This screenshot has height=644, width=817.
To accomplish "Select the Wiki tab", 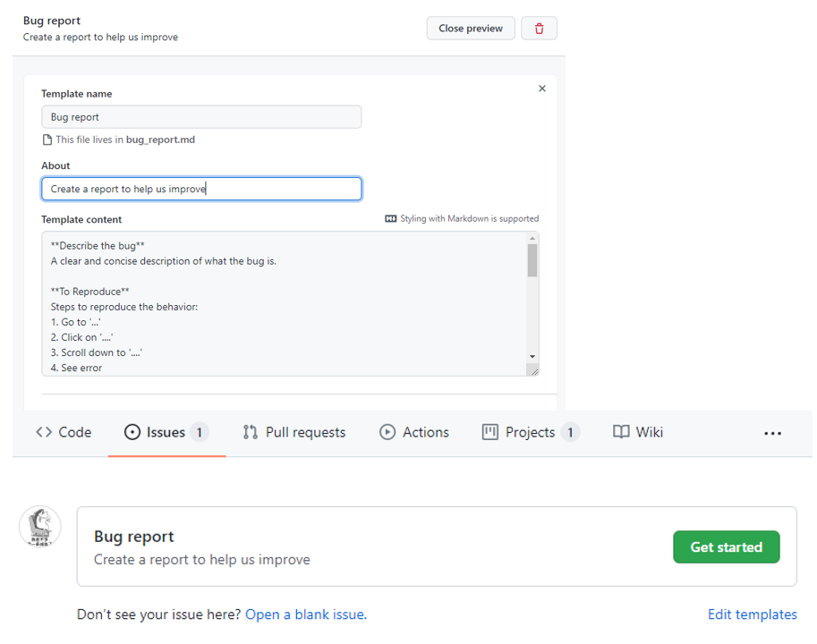I will coord(638,432).
